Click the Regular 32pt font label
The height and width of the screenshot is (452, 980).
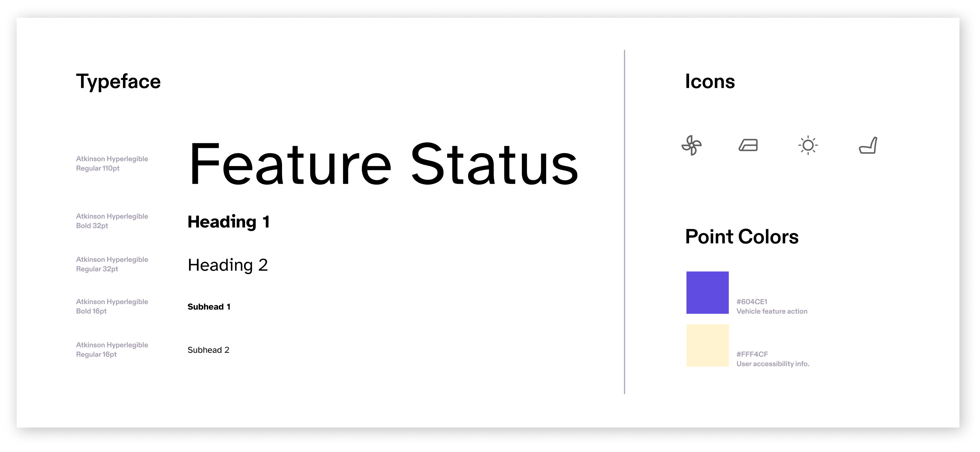click(97, 268)
